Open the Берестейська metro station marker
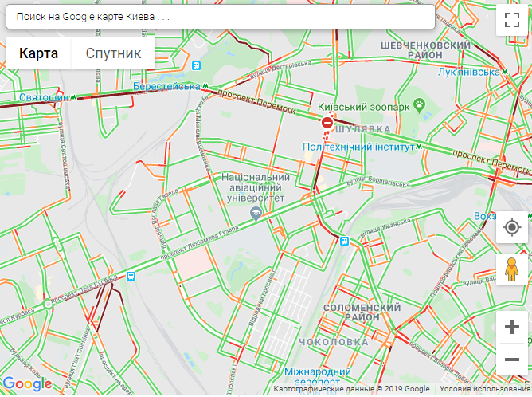This screenshot has height=397, width=532. 205,86
